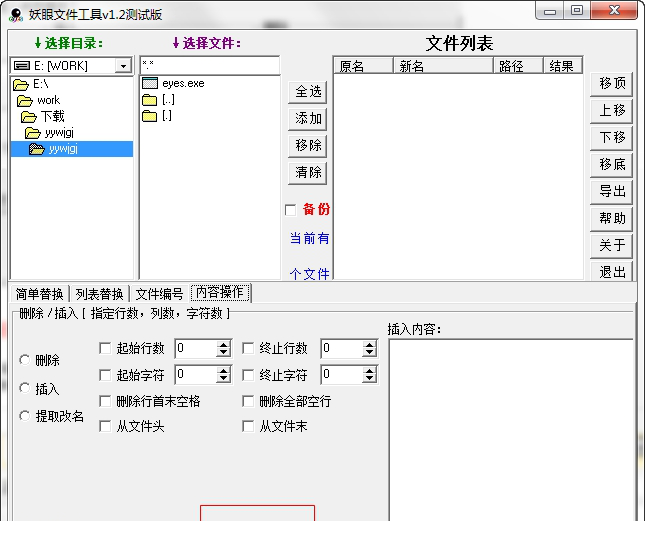Viewport: 645px width, 541px height.
Task: Switch to the 简单替换 tab
Action: pos(39,294)
